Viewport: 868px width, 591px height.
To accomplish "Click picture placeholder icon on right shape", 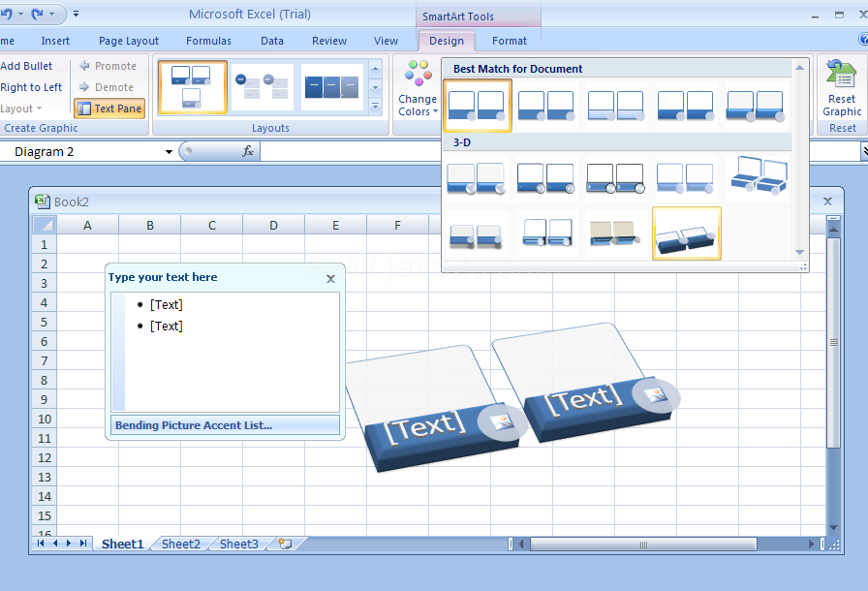I will tap(656, 395).
